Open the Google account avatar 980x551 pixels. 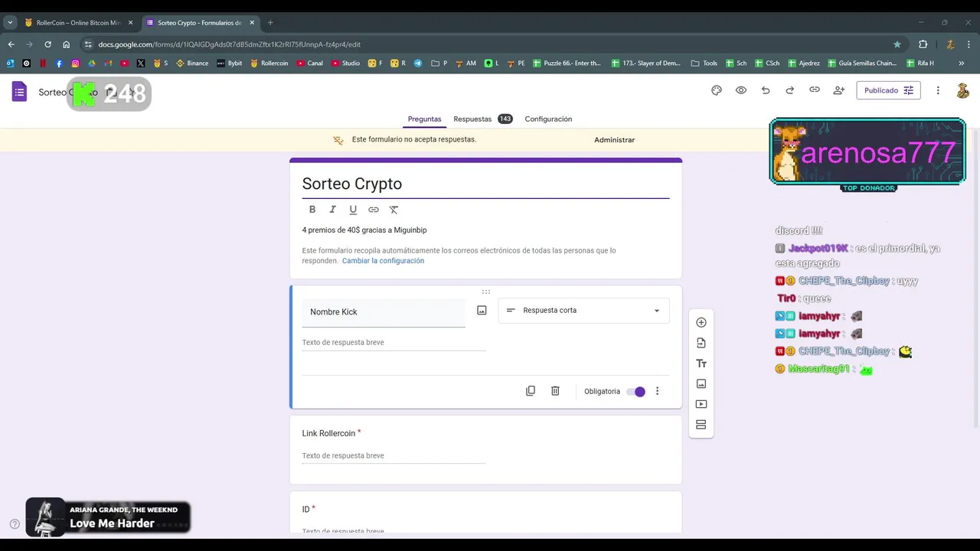(x=963, y=90)
